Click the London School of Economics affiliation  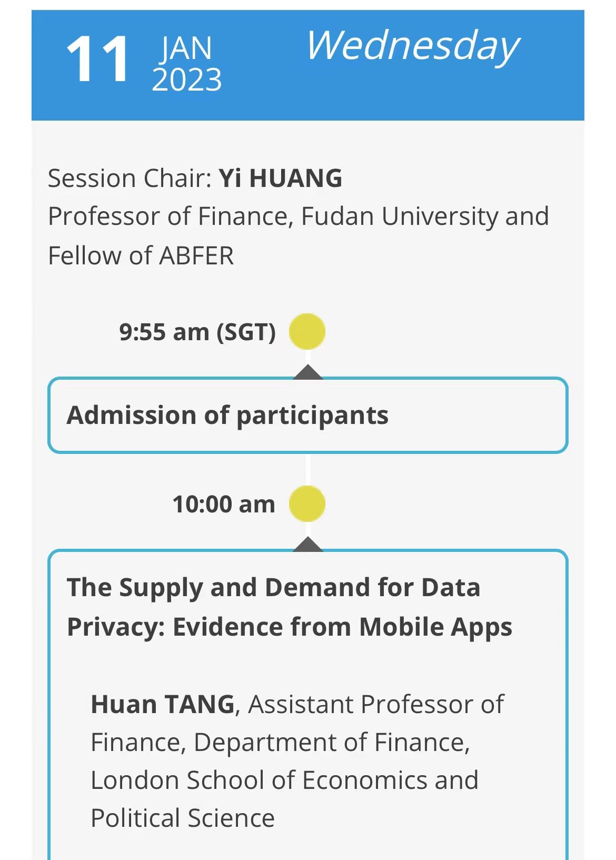point(284,780)
